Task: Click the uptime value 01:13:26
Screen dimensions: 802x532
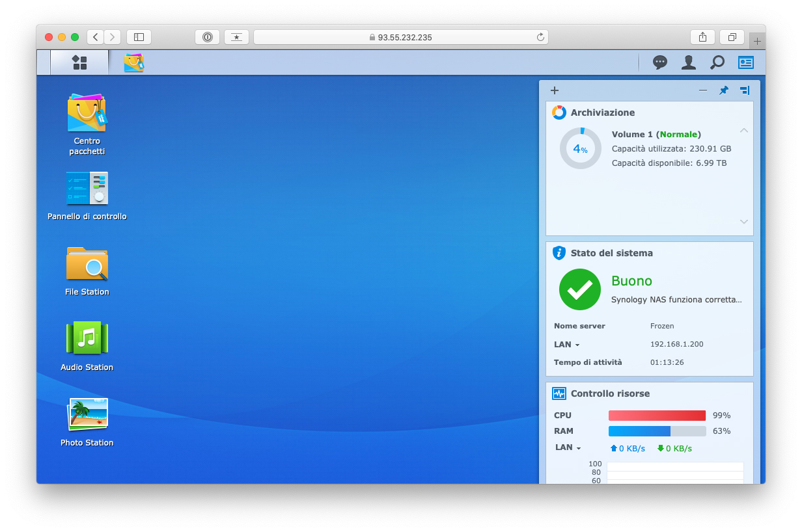Action: 667,362
